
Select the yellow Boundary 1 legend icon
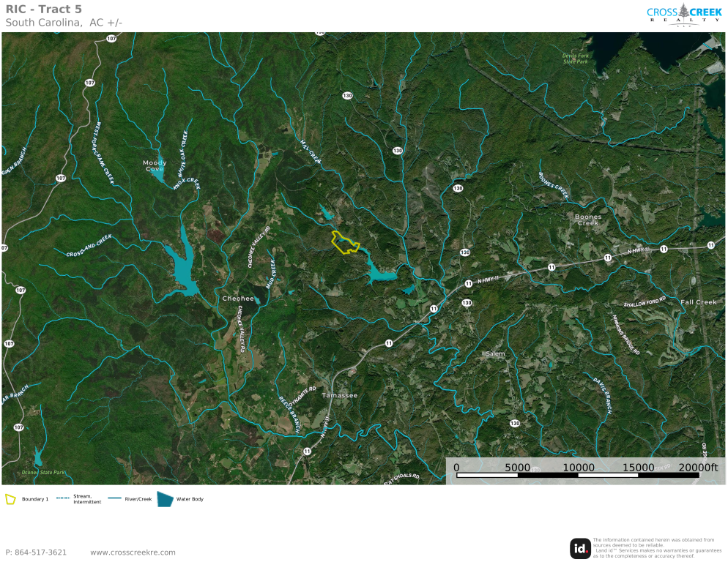[x=11, y=499]
